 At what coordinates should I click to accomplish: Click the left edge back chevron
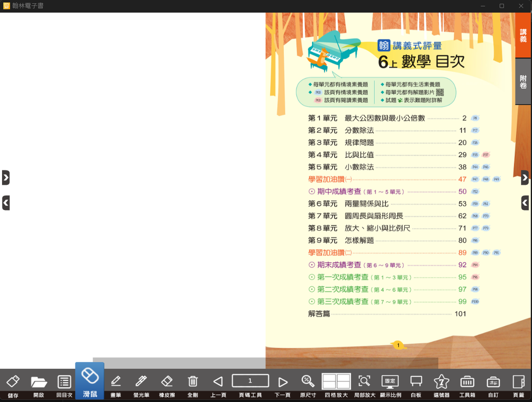(x=6, y=203)
